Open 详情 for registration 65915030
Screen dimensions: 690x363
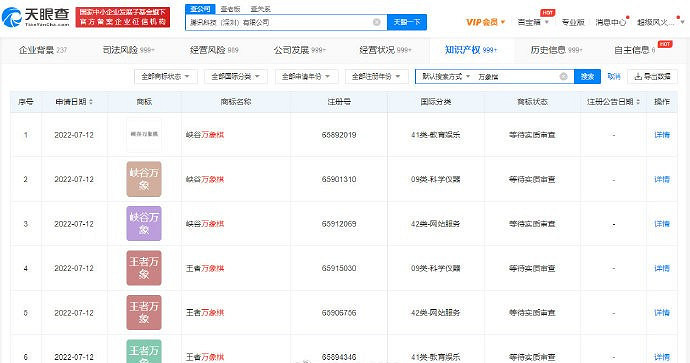click(662, 268)
